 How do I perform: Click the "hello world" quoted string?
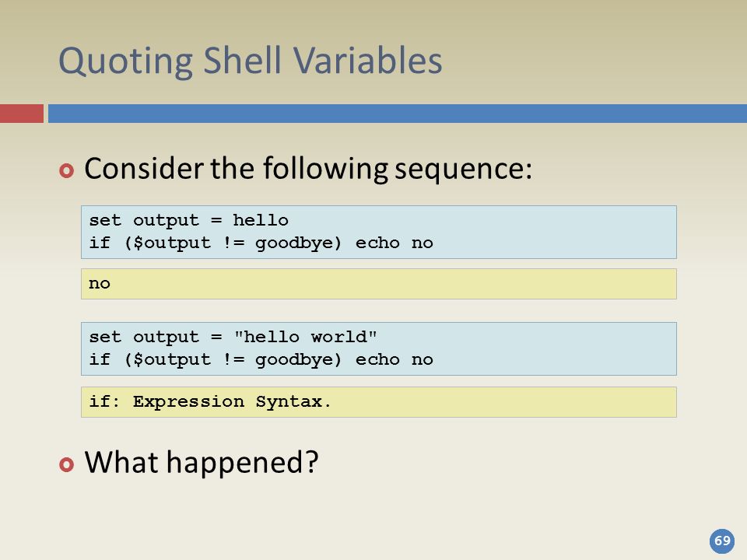[x=305, y=337]
